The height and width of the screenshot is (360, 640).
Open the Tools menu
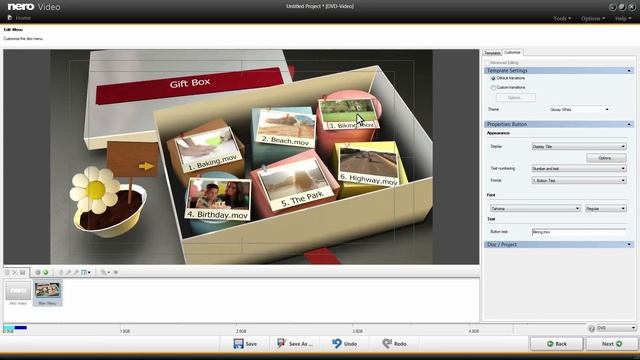point(562,18)
